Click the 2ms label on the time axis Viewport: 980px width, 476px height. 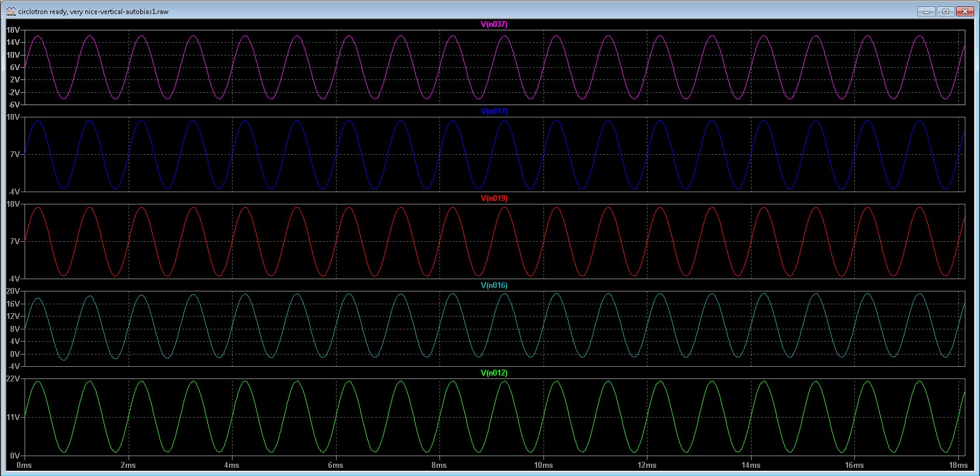pyautogui.click(x=128, y=465)
